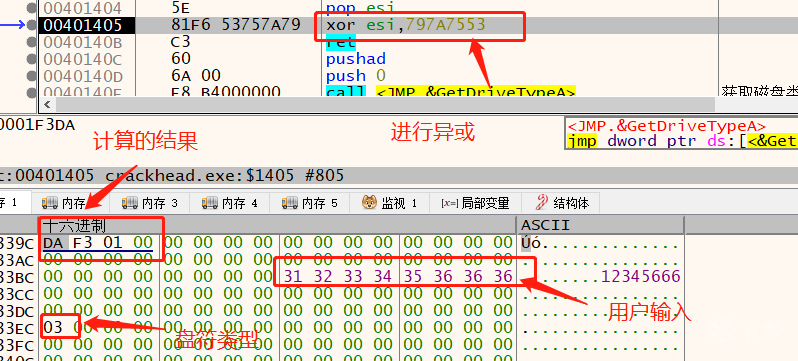Select hex byte 31 in dump

tap(293, 276)
